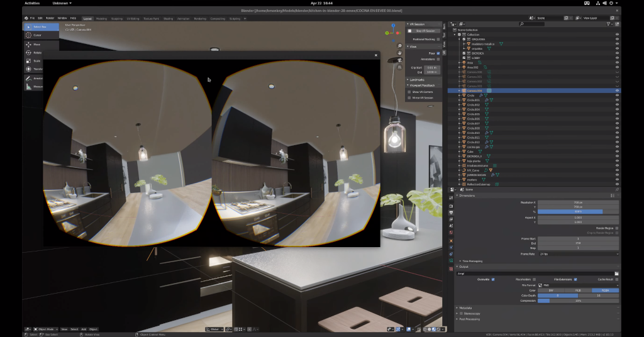Open the Render properties tab icon

[x=451, y=206]
